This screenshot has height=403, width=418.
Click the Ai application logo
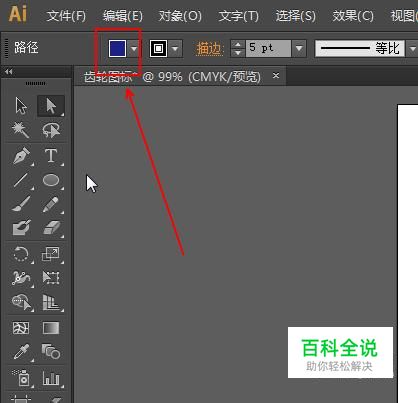pyautogui.click(x=18, y=14)
